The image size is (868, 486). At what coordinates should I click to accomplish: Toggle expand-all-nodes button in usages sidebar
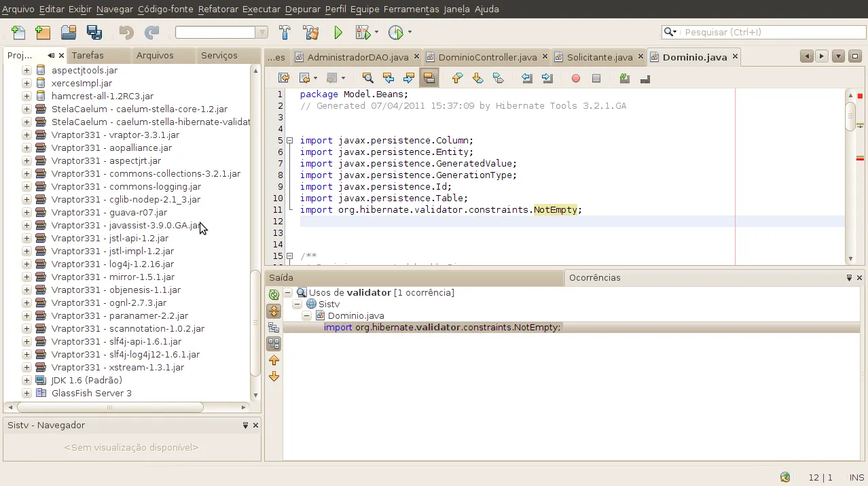[x=274, y=311]
